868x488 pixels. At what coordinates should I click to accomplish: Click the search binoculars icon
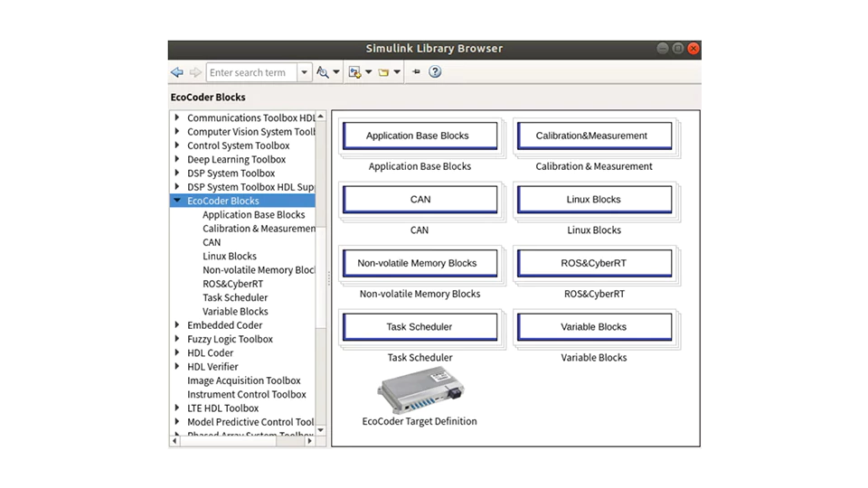322,72
